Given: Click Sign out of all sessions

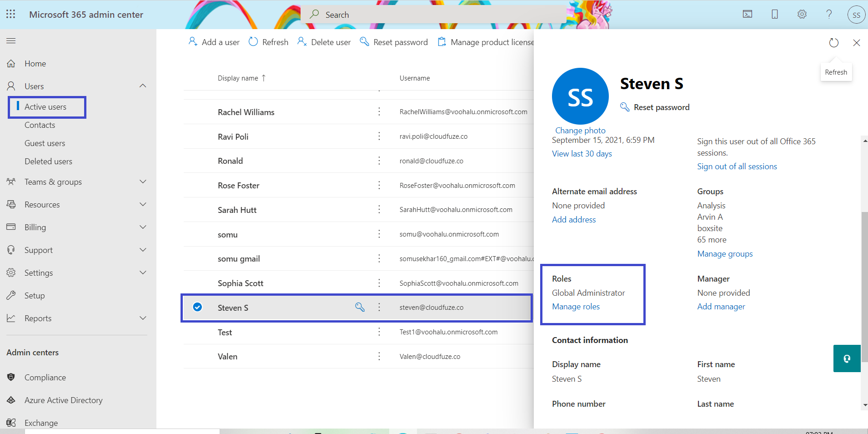Looking at the screenshot, I should coord(737,167).
